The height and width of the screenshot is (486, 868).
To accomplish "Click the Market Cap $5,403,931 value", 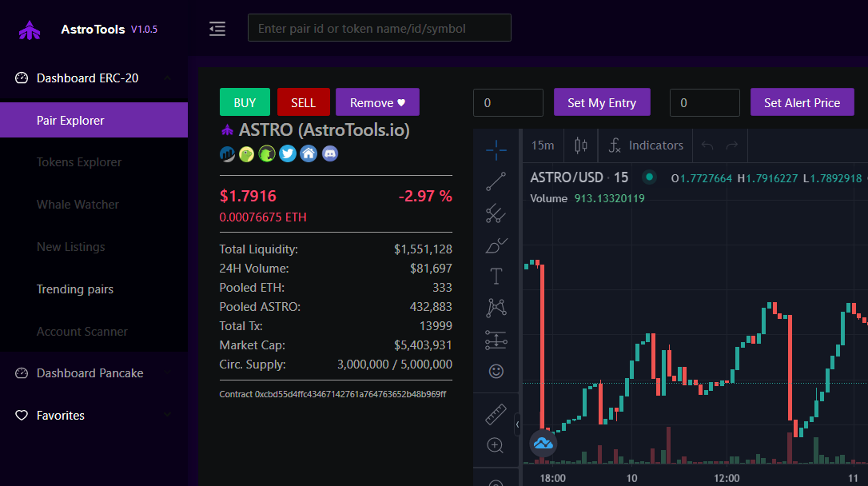I will [x=423, y=345].
